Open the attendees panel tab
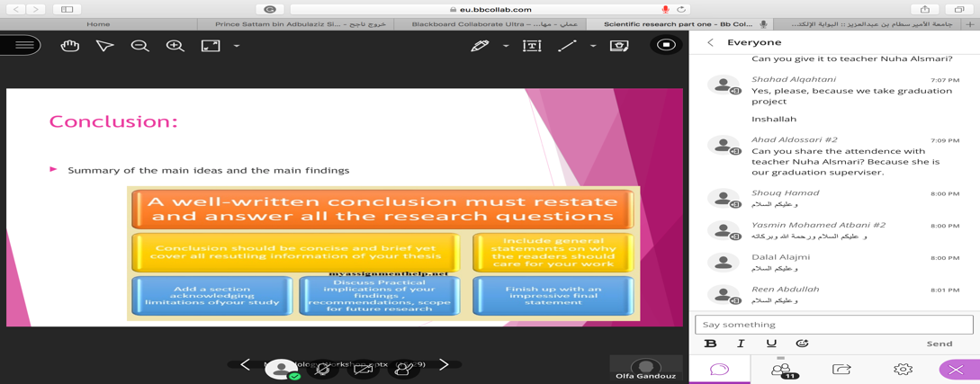The image size is (980, 384). coord(781,369)
